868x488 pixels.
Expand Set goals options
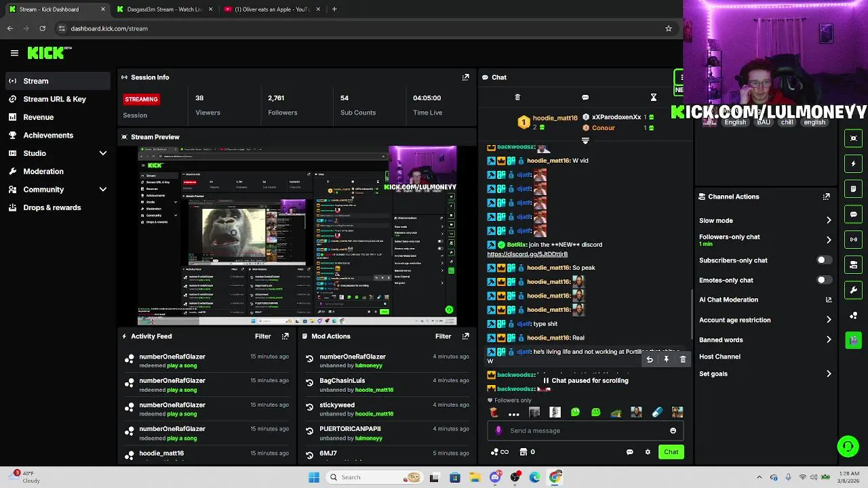(828, 373)
